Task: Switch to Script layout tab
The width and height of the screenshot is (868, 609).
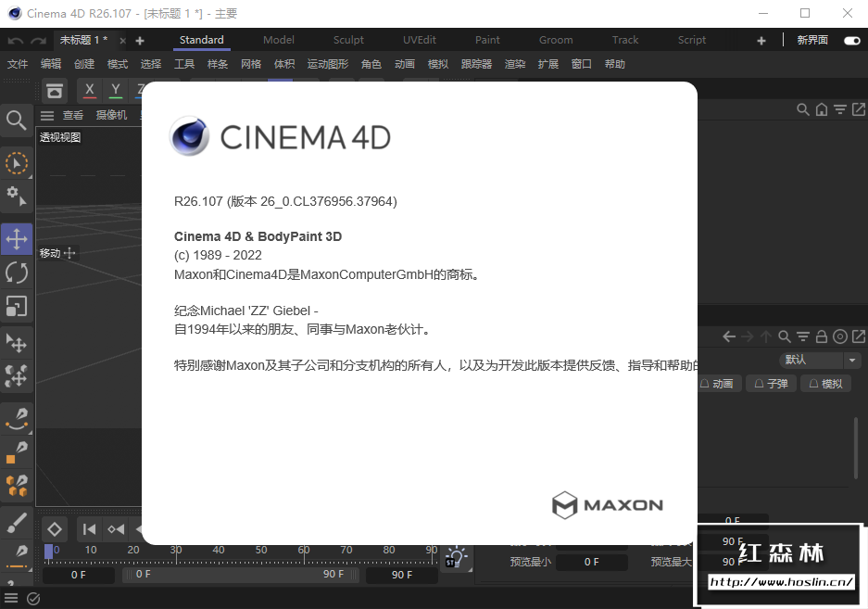Action: click(x=691, y=40)
